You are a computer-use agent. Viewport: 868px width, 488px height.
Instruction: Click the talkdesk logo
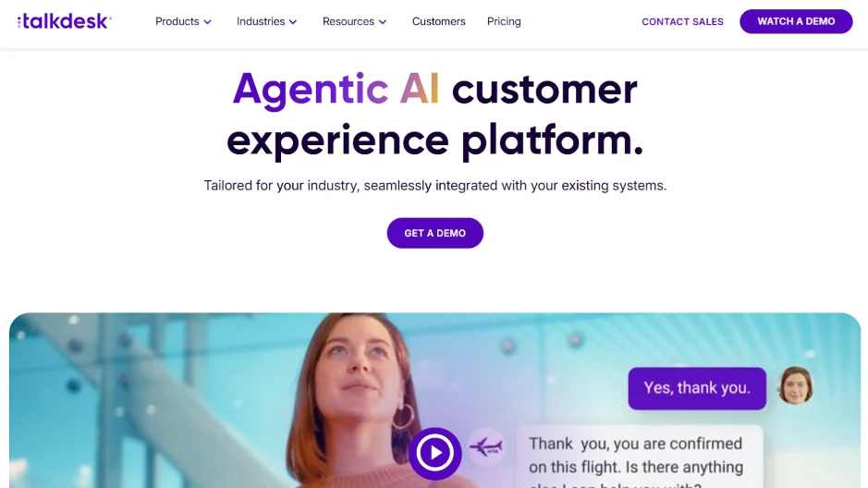64,21
